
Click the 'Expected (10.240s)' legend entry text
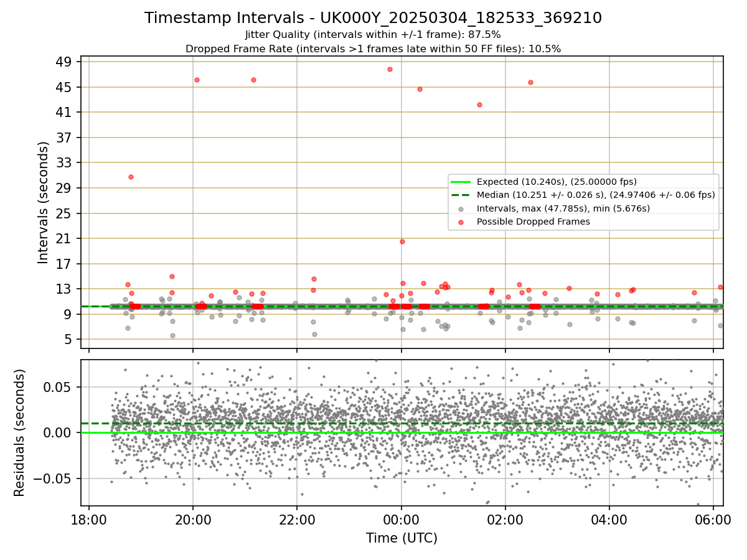557,182
